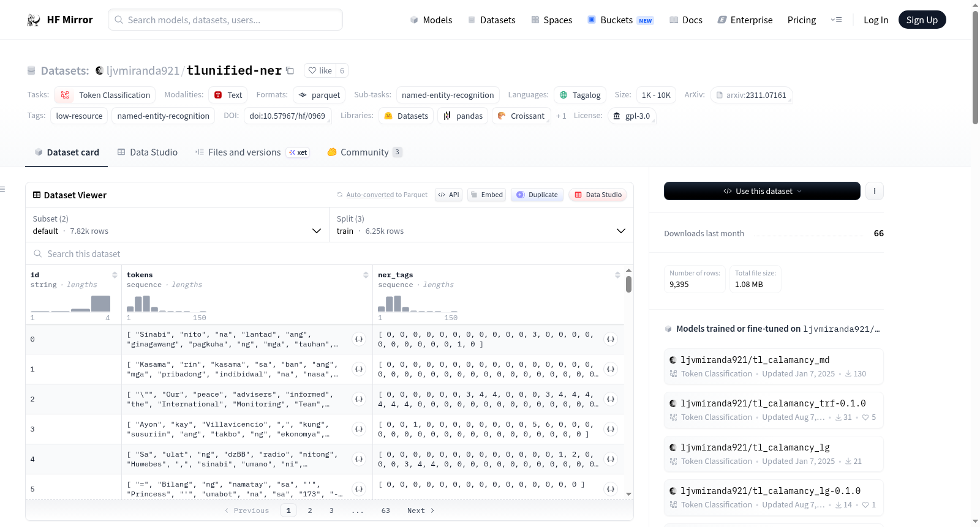Click the HF Mirror logo icon
This screenshot has width=980, height=527.
tap(34, 20)
